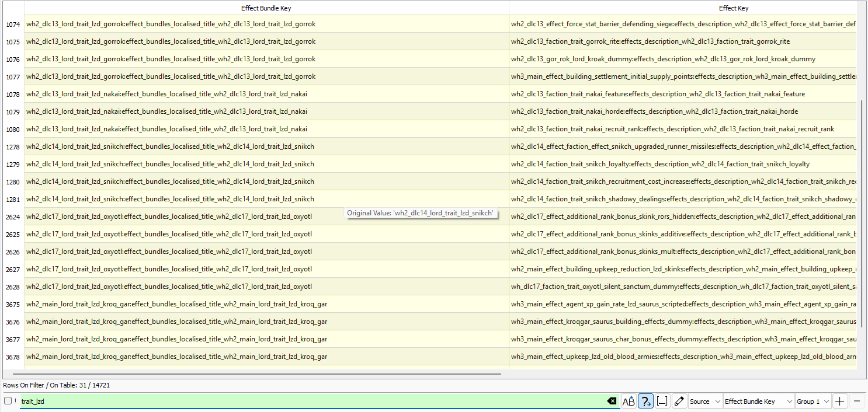Clear the trait_lzd filter text

click(612, 401)
